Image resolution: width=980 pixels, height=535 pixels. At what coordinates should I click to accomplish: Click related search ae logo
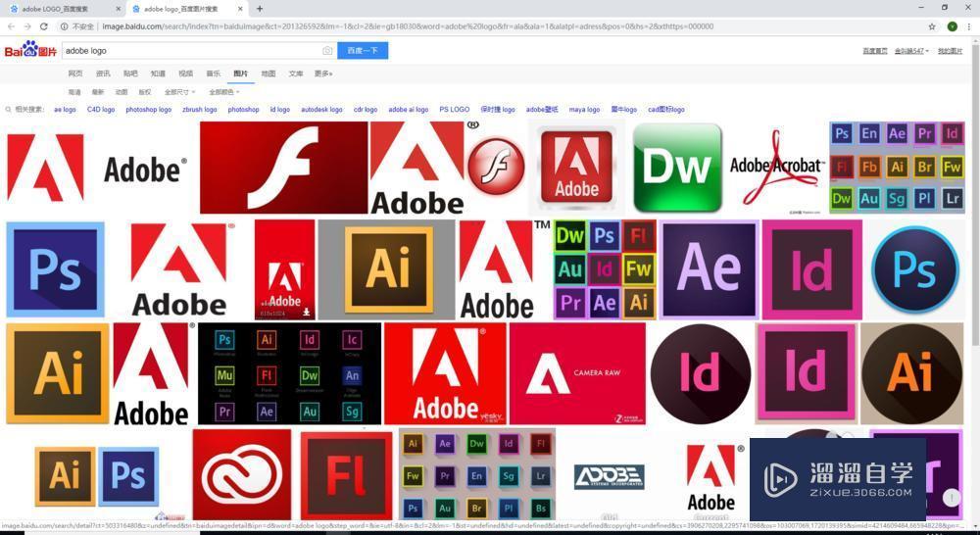[x=65, y=110]
